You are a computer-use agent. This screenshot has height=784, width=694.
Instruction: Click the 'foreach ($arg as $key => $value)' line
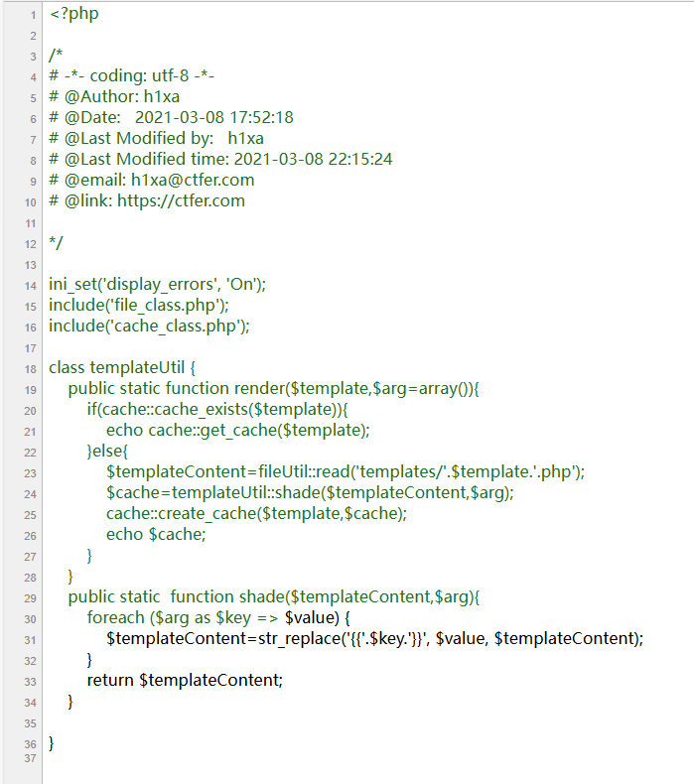tap(218, 618)
